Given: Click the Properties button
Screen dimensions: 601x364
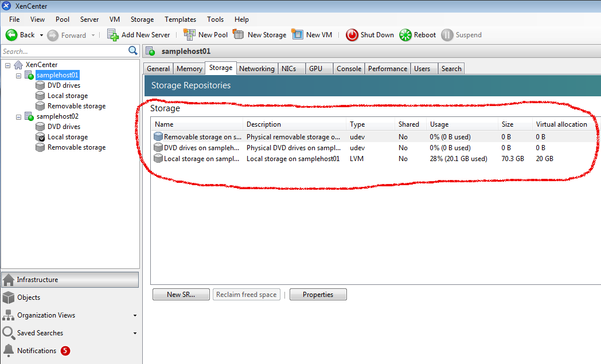Looking at the screenshot, I should tap(318, 295).
